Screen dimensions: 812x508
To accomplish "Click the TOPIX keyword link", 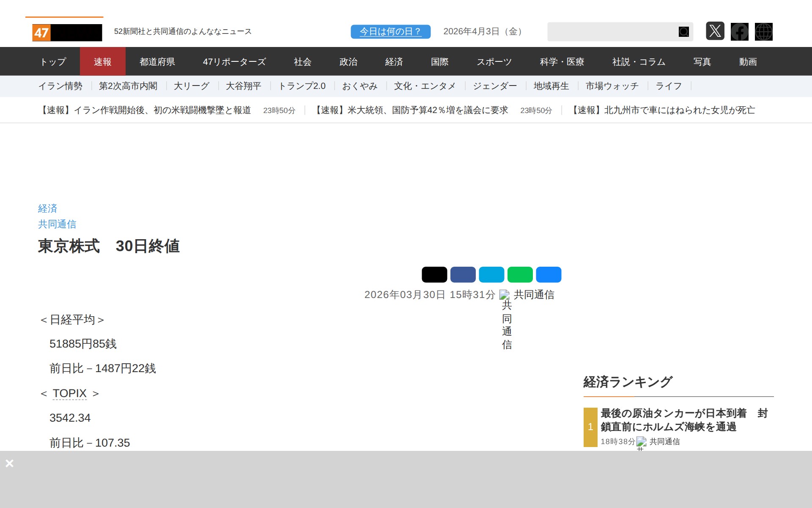I will [x=69, y=393].
